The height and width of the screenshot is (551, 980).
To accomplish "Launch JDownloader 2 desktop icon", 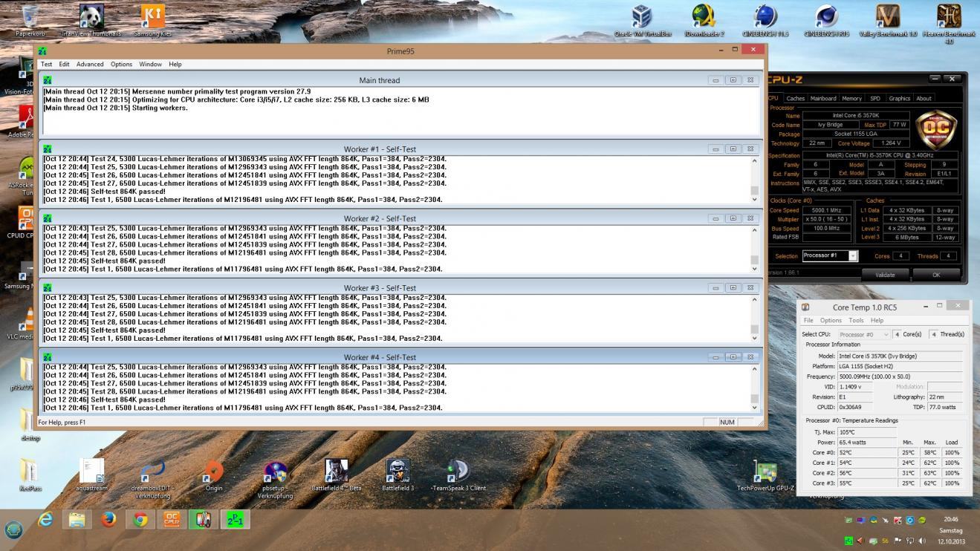I will click(x=704, y=19).
